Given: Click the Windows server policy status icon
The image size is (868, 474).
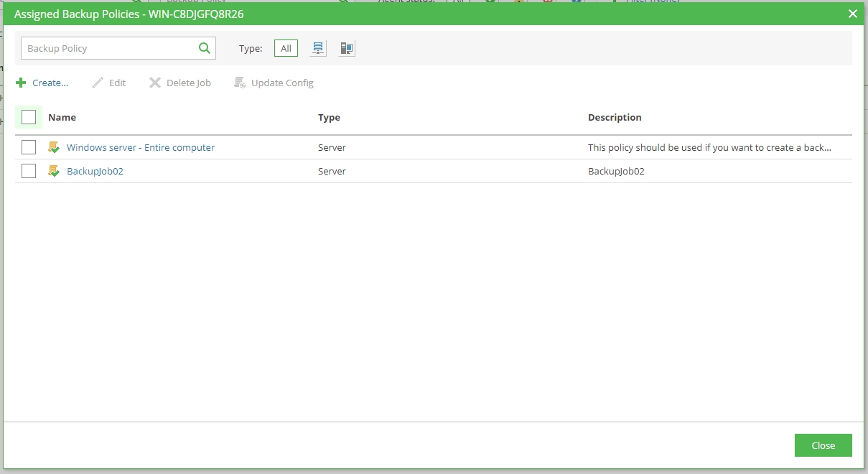Looking at the screenshot, I should coord(54,147).
